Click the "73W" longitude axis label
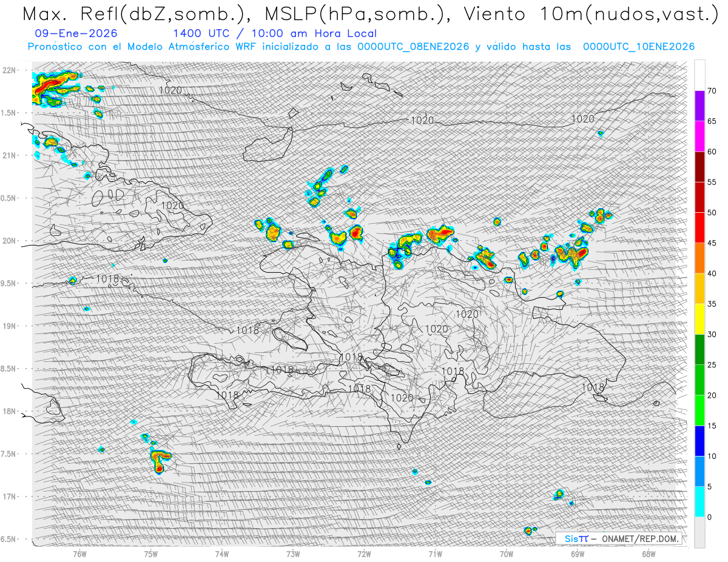 click(293, 554)
